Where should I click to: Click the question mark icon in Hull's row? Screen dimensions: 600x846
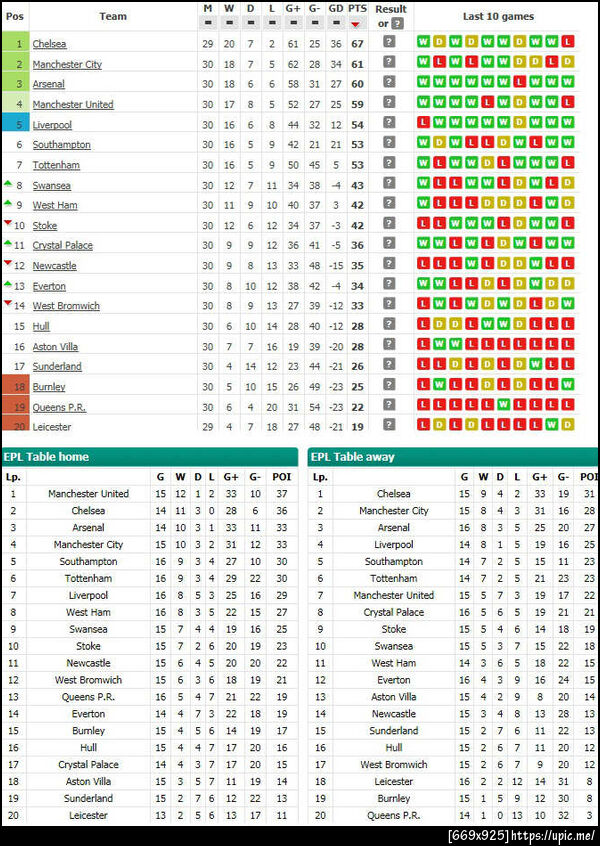pyautogui.click(x=389, y=325)
